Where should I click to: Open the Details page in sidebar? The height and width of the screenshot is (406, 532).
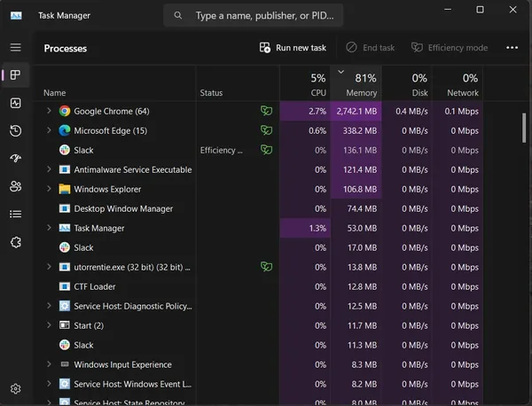pos(16,214)
